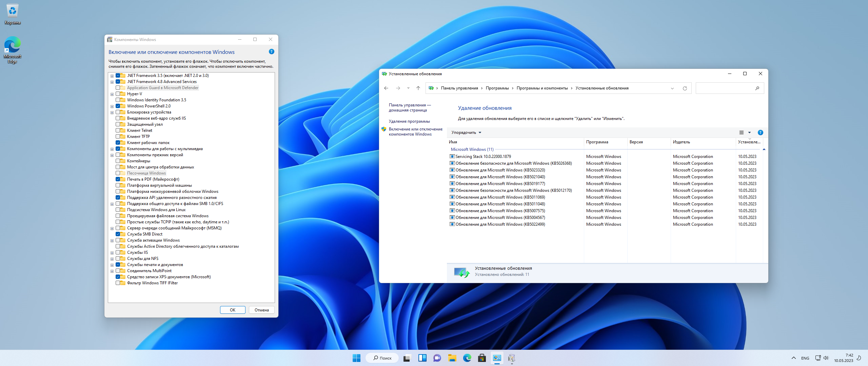Screen dimensions: 868x366
Task: Enable Windows Identity Foundation 3.5 checkbox
Action: [118, 100]
